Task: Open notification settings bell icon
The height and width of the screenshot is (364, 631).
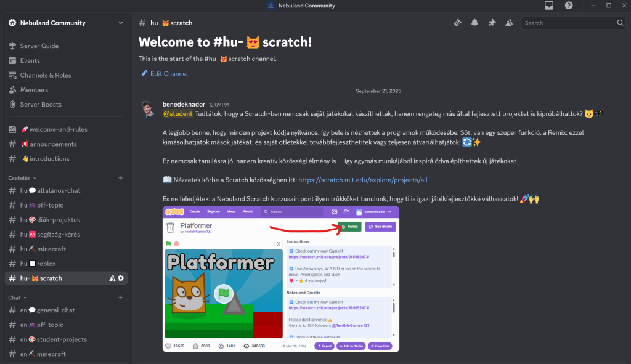Action: pyautogui.click(x=474, y=23)
